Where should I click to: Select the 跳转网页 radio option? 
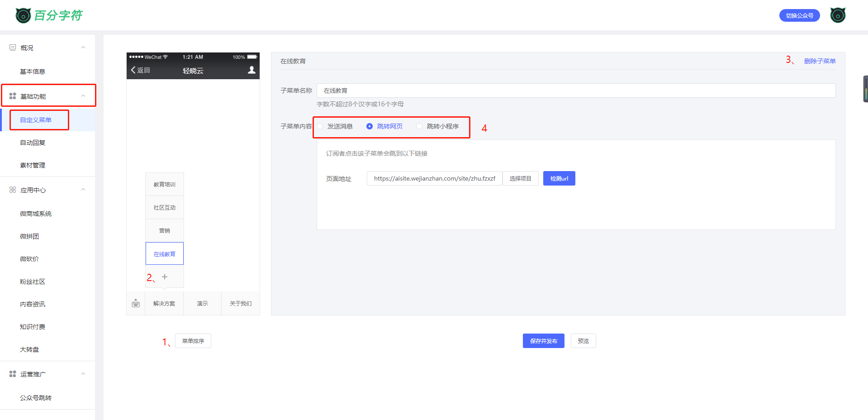point(370,126)
